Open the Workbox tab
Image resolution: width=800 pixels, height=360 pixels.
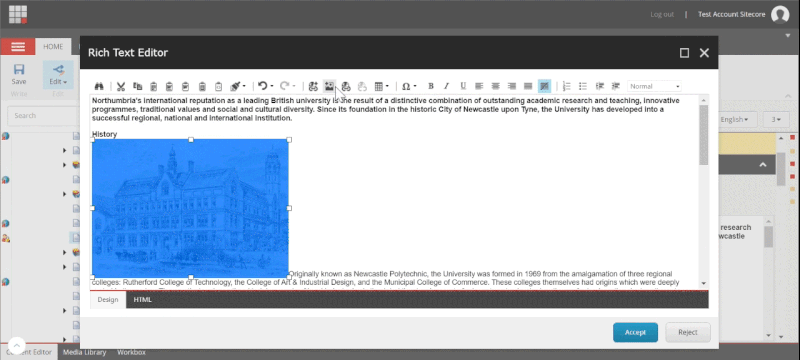click(131, 352)
